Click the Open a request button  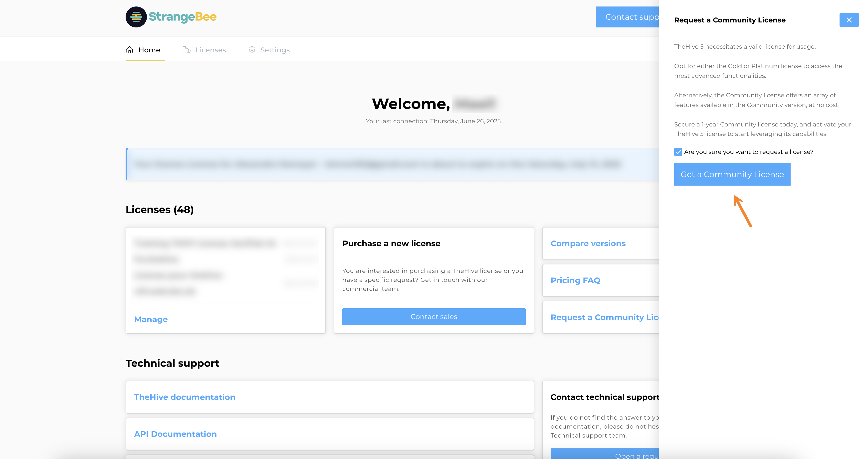click(x=605, y=454)
